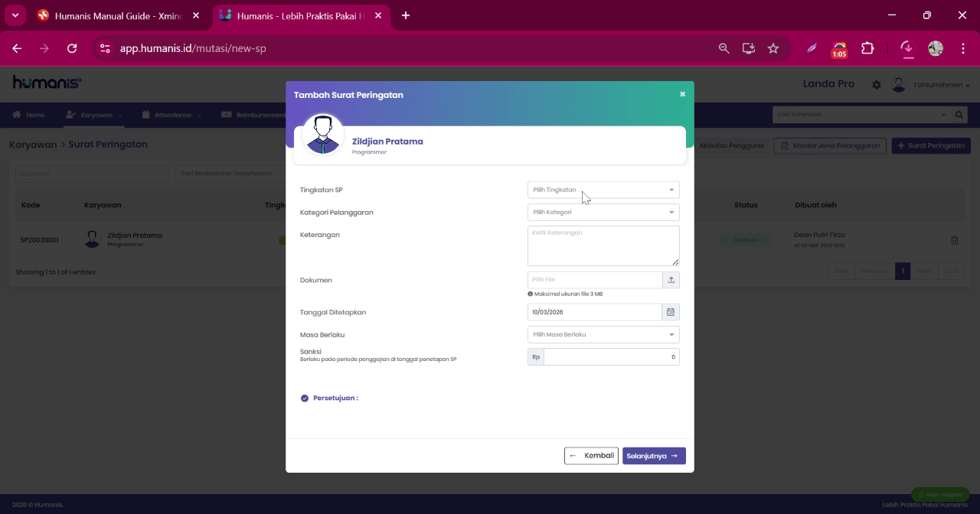
Task: Click the install app icon
Action: pos(749,48)
